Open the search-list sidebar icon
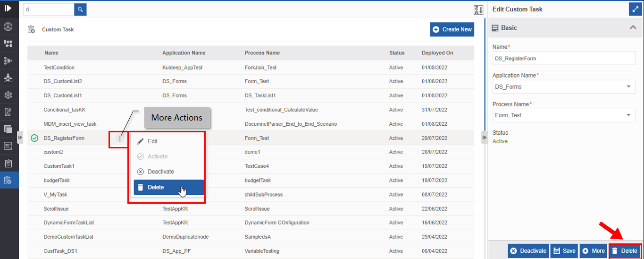The image size is (644, 259). pyautogui.click(x=8, y=146)
